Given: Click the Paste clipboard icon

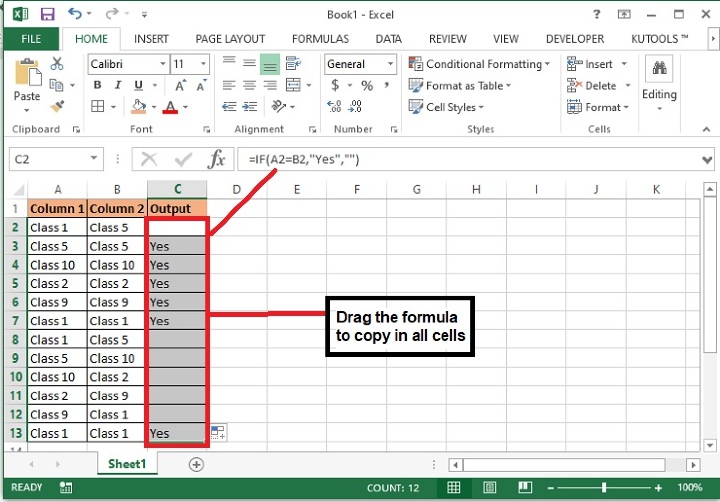Looking at the screenshot, I should 27,73.
